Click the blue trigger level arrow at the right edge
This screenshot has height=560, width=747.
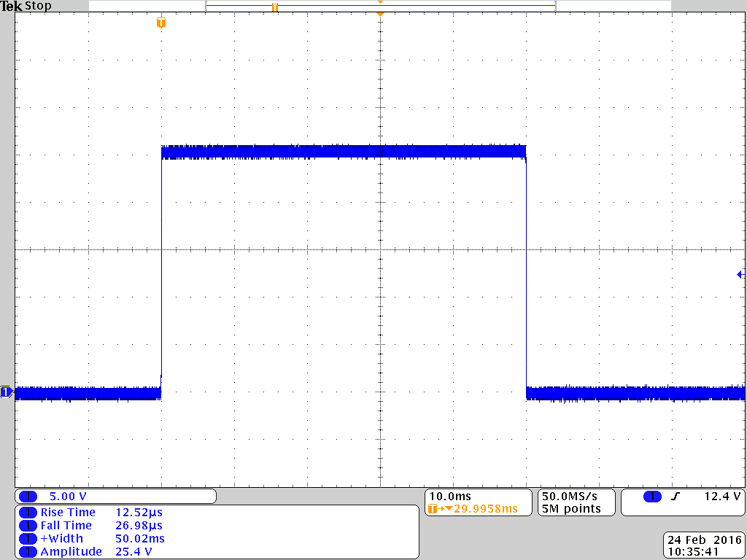740,274
